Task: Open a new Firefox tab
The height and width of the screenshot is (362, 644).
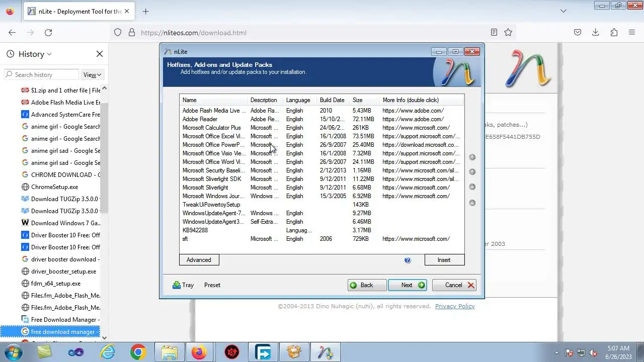Action: [145, 11]
